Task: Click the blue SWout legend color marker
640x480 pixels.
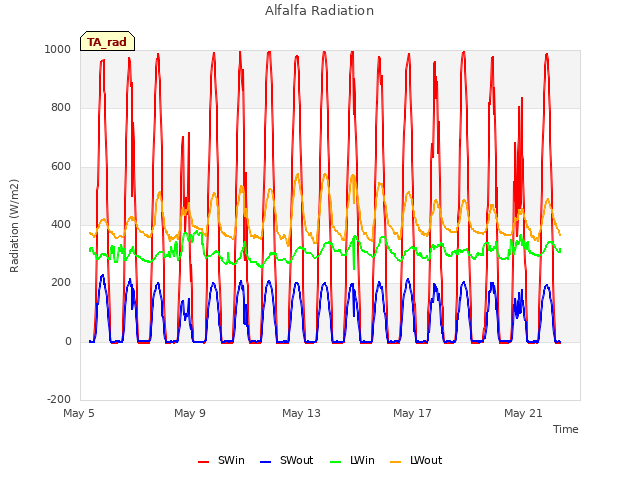Action: pyautogui.click(x=265, y=462)
